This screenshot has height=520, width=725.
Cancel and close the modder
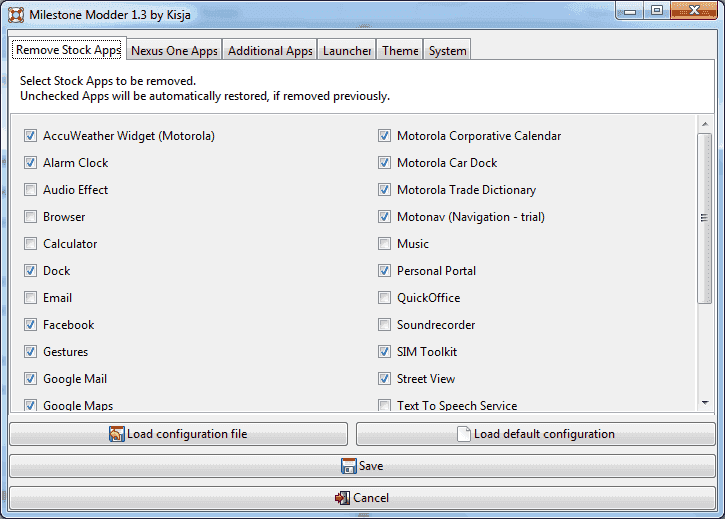point(362,498)
